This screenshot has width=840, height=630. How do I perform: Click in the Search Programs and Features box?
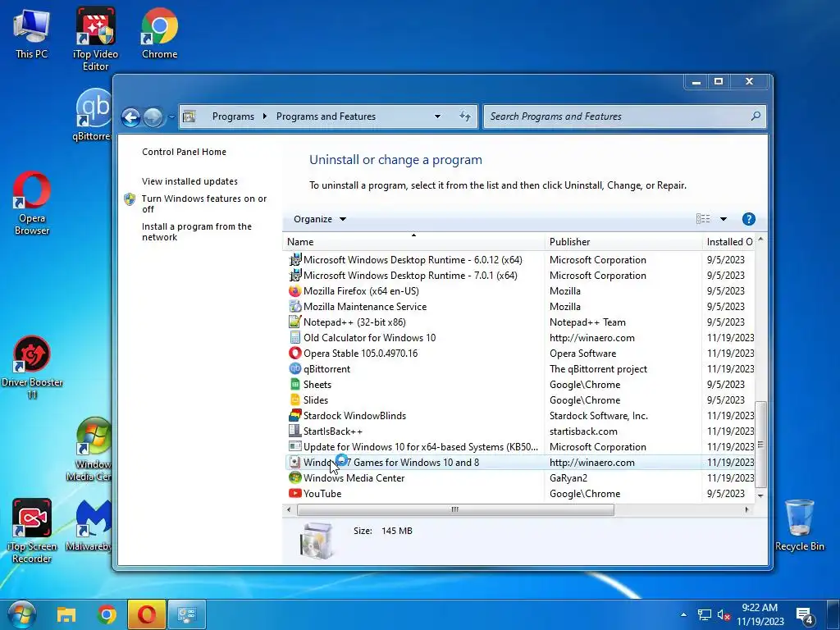[624, 116]
